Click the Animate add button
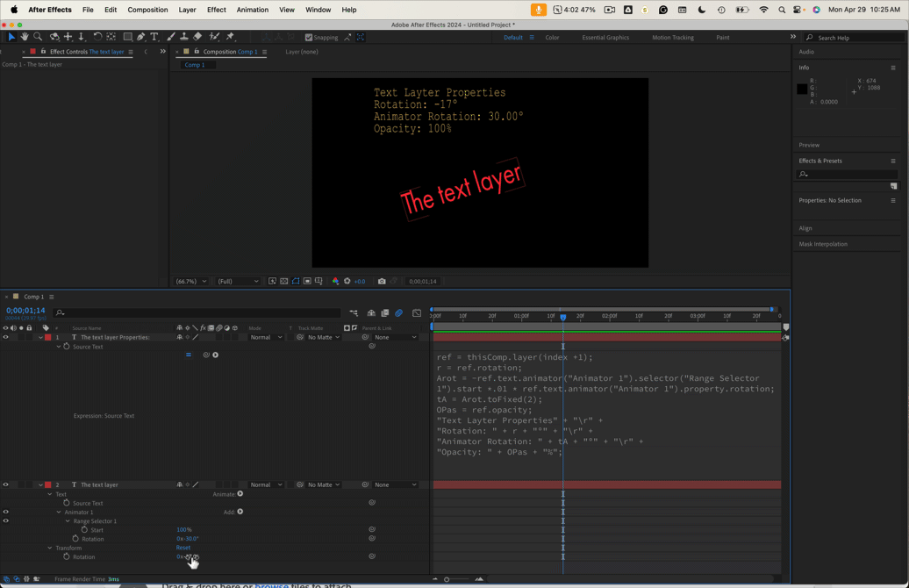909x588 pixels. [240, 494]
